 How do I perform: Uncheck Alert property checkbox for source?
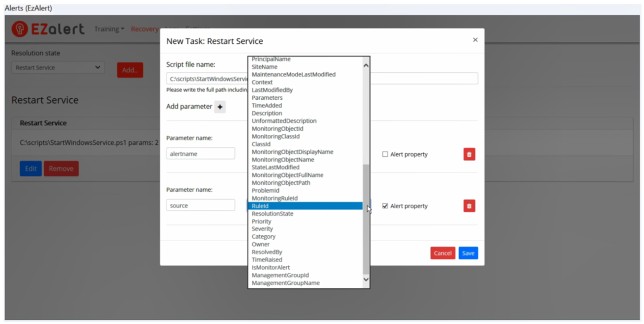(x=385, y=206)
